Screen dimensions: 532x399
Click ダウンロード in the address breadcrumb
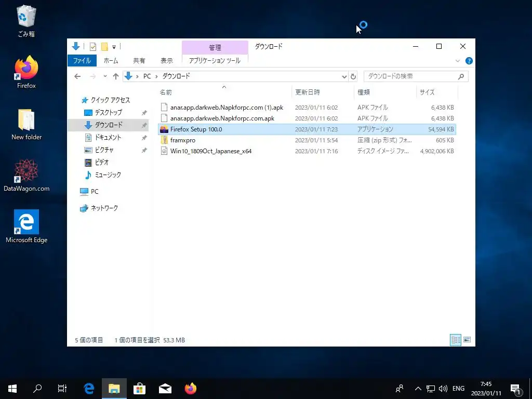point(176,76)
